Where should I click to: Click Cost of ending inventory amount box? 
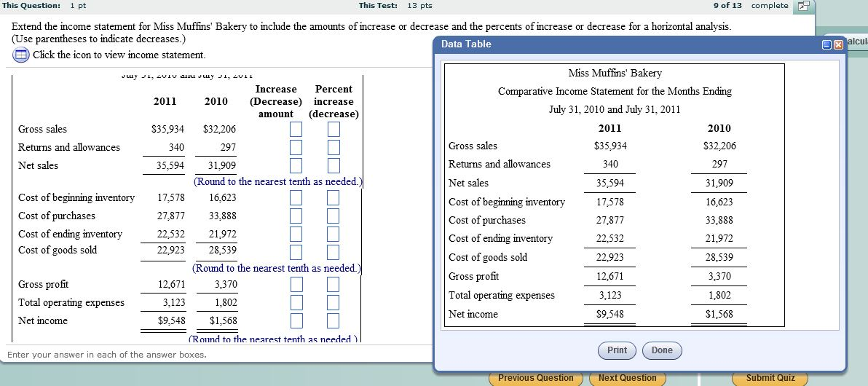[x=296, y=235]
